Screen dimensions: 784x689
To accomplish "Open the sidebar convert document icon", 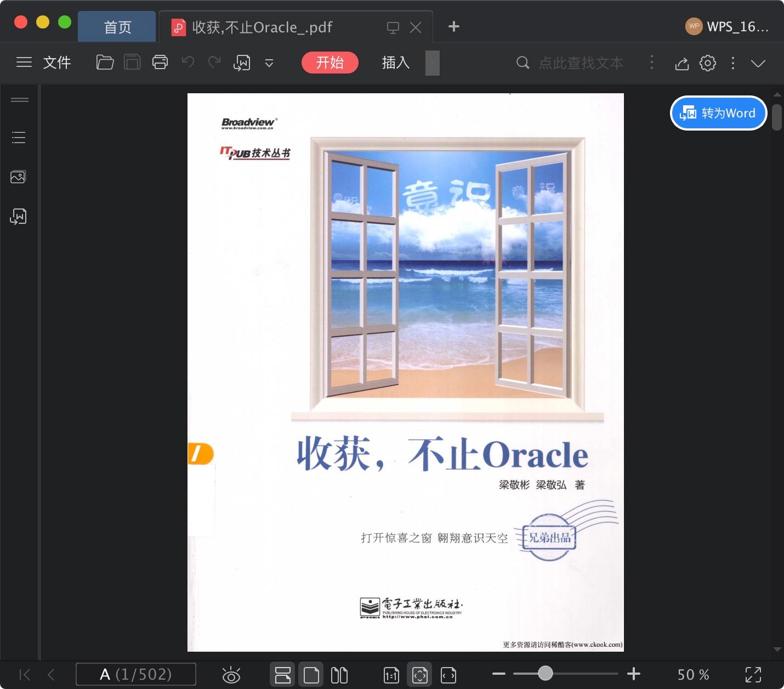I will coord(19,217).
